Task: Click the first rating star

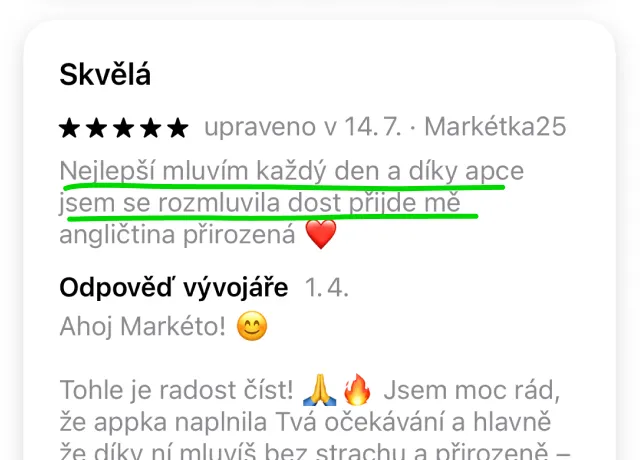Action: pos(69,128)
